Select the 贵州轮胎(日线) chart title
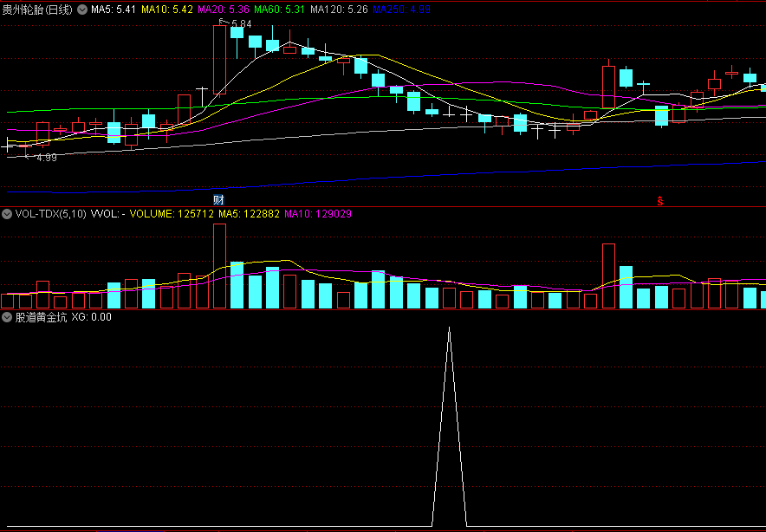The width and height of the screenshot is (766, 532). [37, 10]
